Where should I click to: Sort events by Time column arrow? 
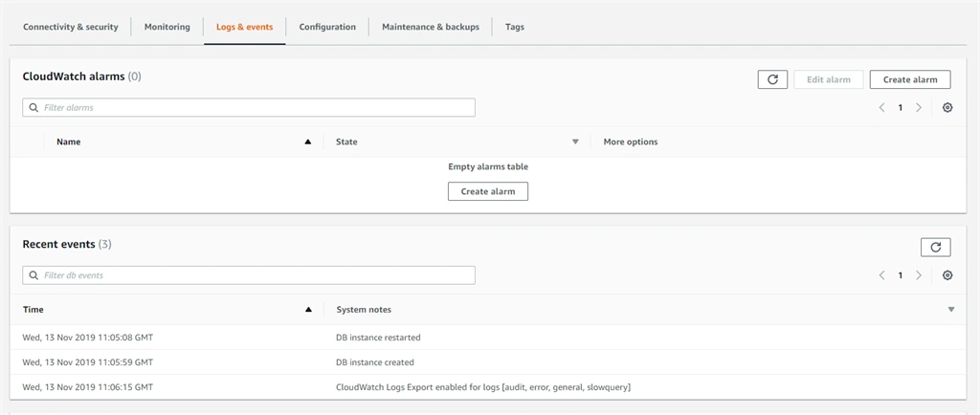308,310
